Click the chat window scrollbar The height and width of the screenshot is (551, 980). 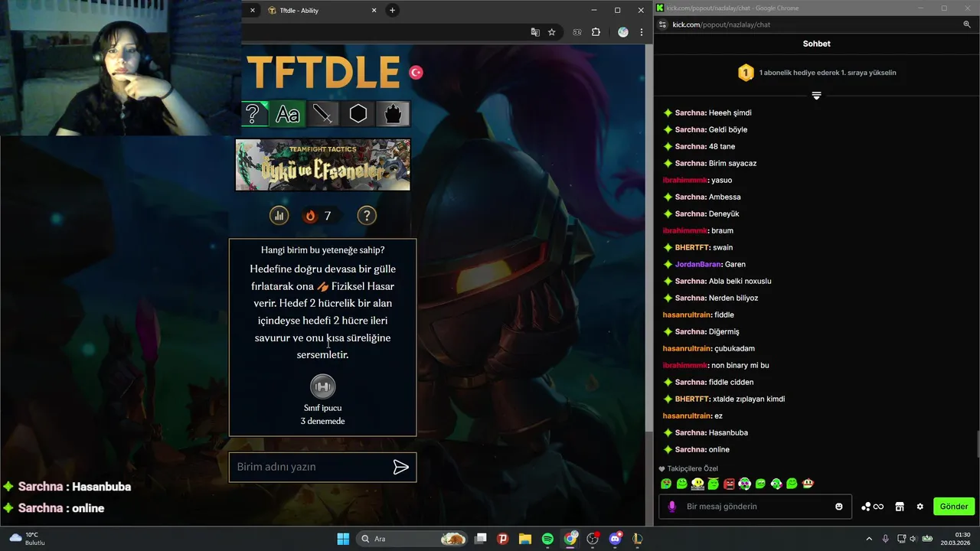977,442
